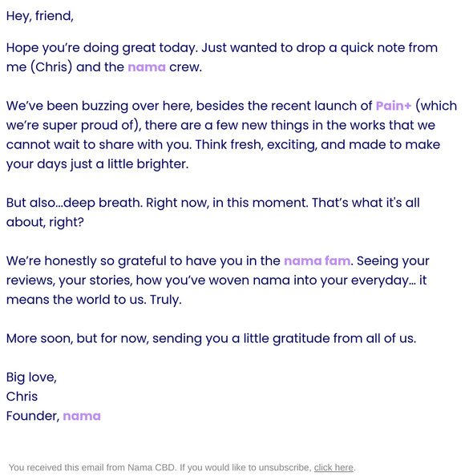Click "means the world to us. Truly."
This screenshot has height=476, width=465.
94,300
